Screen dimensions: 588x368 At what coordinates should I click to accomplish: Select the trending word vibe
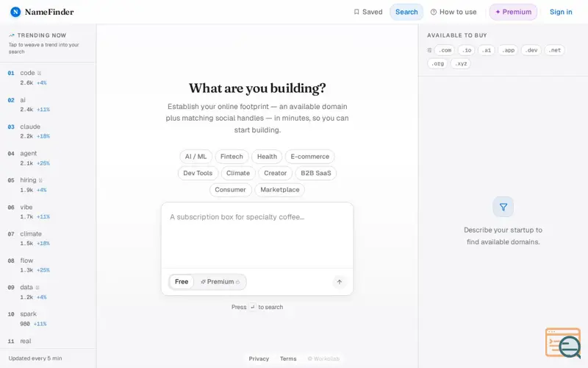click(26, 207)
